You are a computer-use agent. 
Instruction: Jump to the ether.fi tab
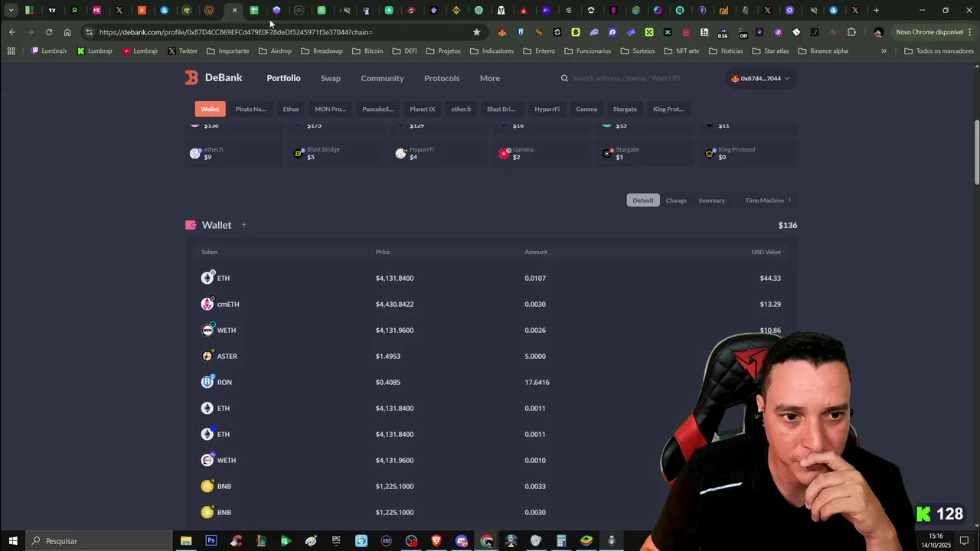point(461,109)
